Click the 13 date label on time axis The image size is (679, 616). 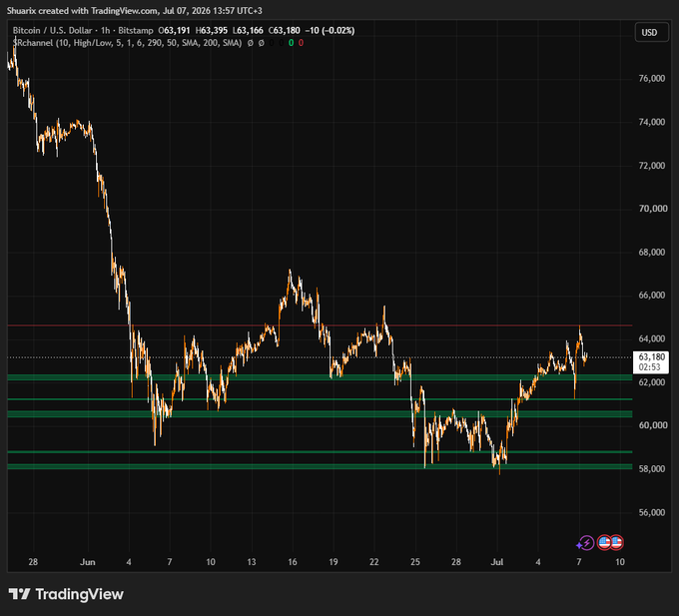[x=252, y=562]
